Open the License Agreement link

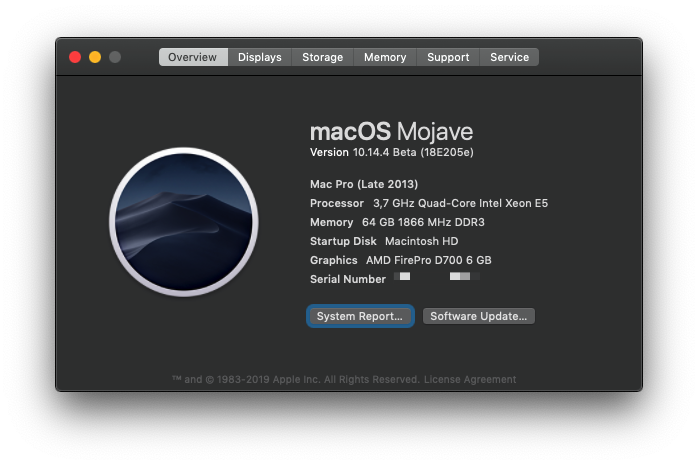(470, 380)
